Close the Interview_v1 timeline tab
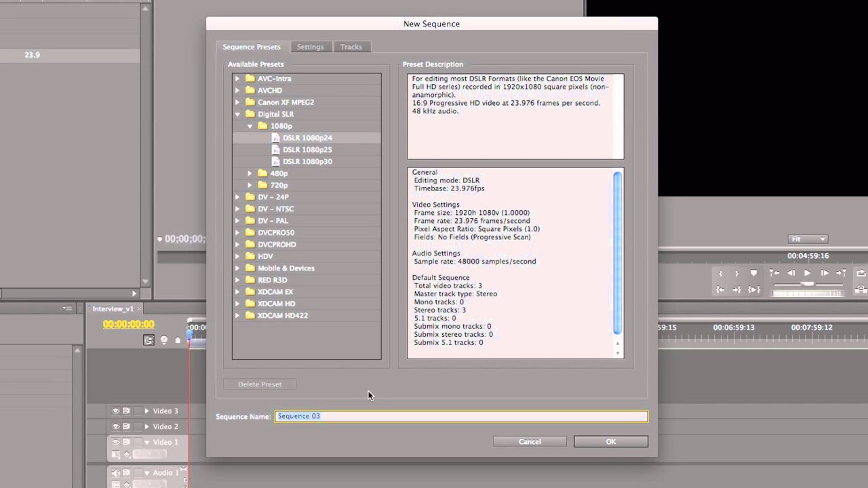The height and width of the screenshot is (488, 868). pyautogui.click(x=139, y=308)
